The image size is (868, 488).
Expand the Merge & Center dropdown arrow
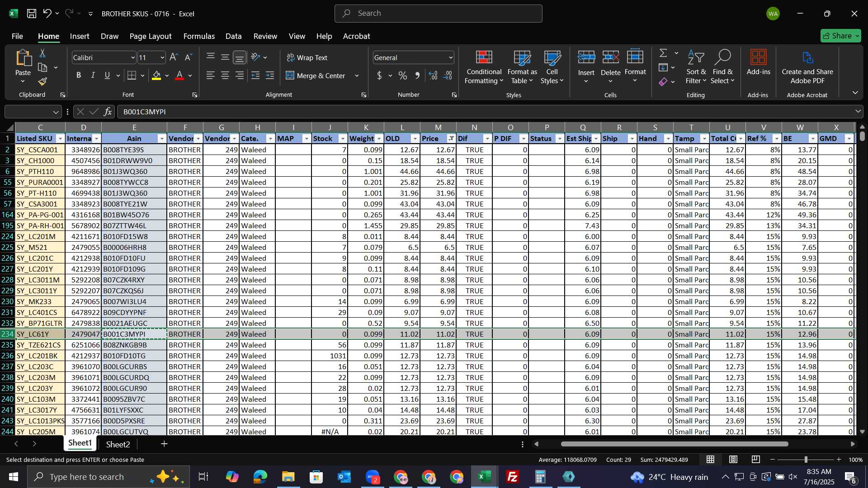[x=357, y=75]
